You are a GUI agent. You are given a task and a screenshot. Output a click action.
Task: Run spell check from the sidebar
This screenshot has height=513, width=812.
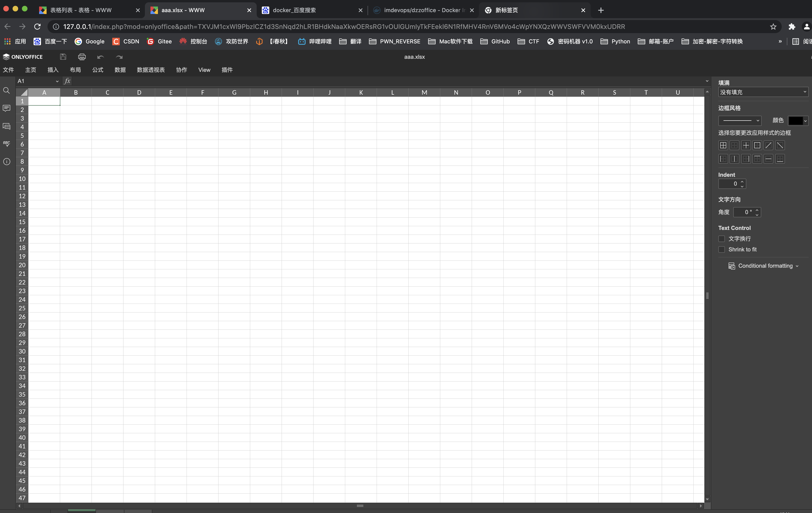coord(7,143)
